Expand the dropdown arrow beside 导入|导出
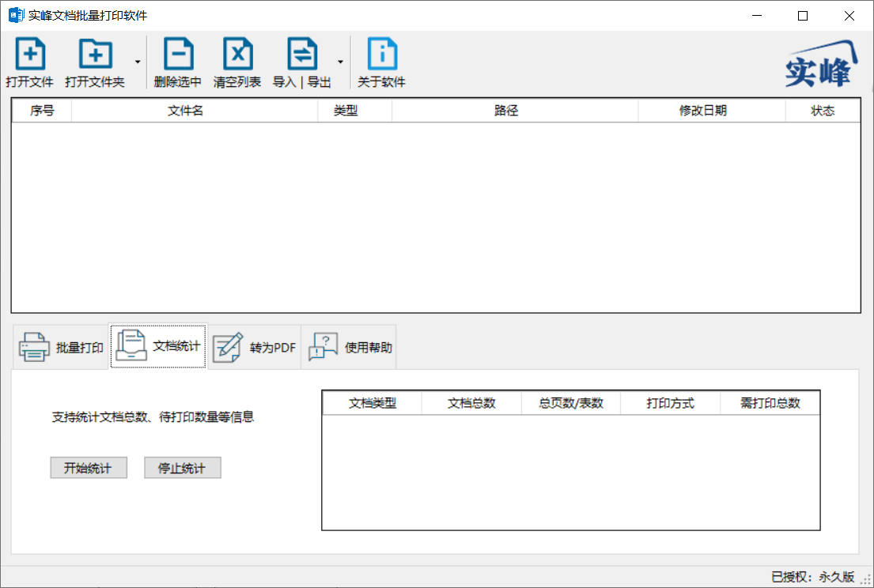This screenshot has height=588, width=874. (x=340, y=63)
